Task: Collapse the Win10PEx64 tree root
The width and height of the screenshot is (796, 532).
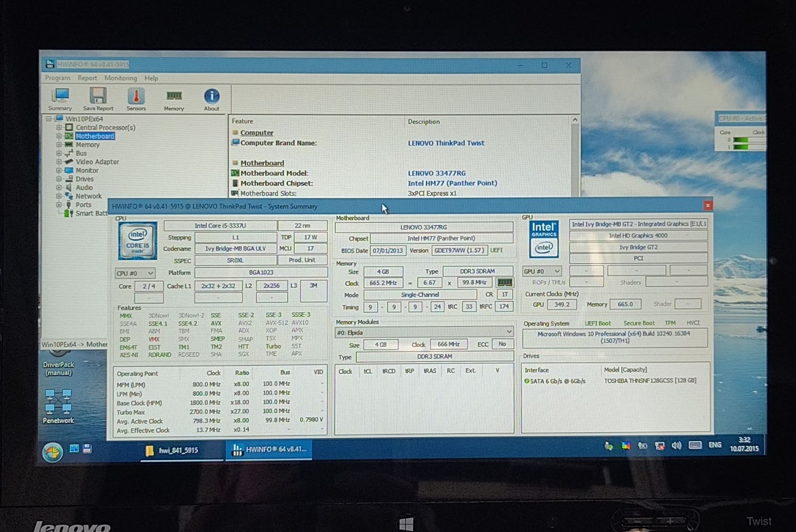Action: [49, 119]
